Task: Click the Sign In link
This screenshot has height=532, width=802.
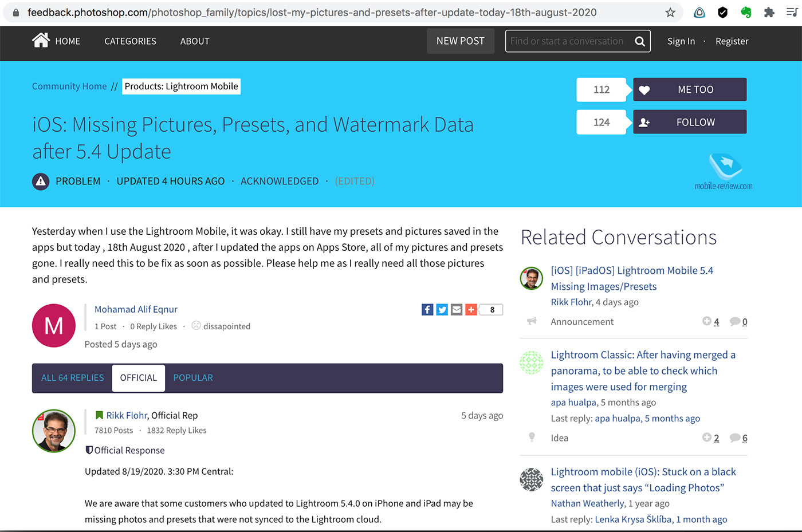Action: [681, 41]
